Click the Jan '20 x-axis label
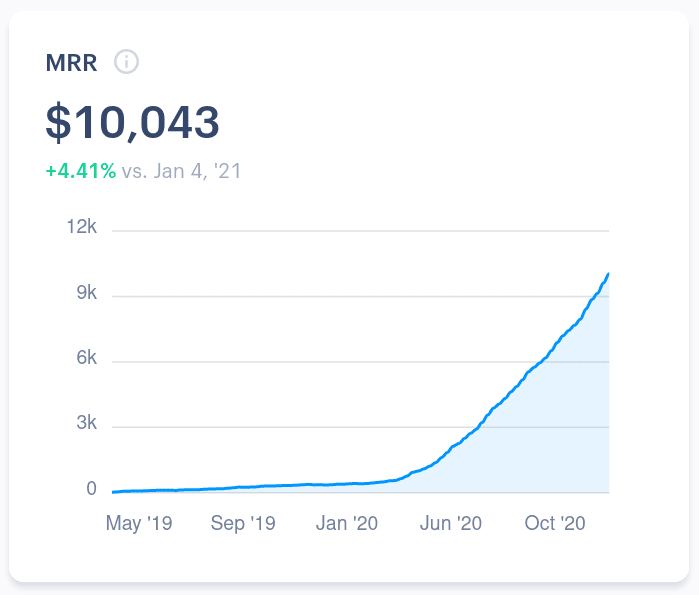Viewport: 699px width, 595px height. 345,523
